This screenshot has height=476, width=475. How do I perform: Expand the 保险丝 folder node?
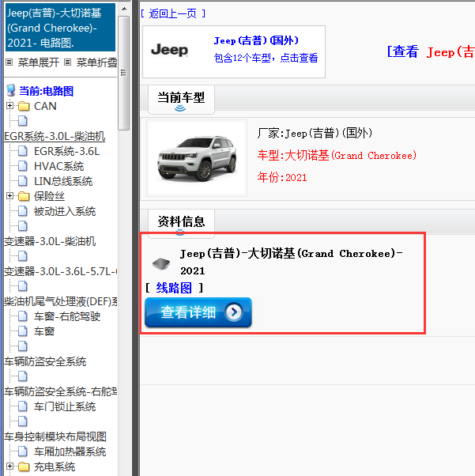pyautogui.click(x=9, y=196)
